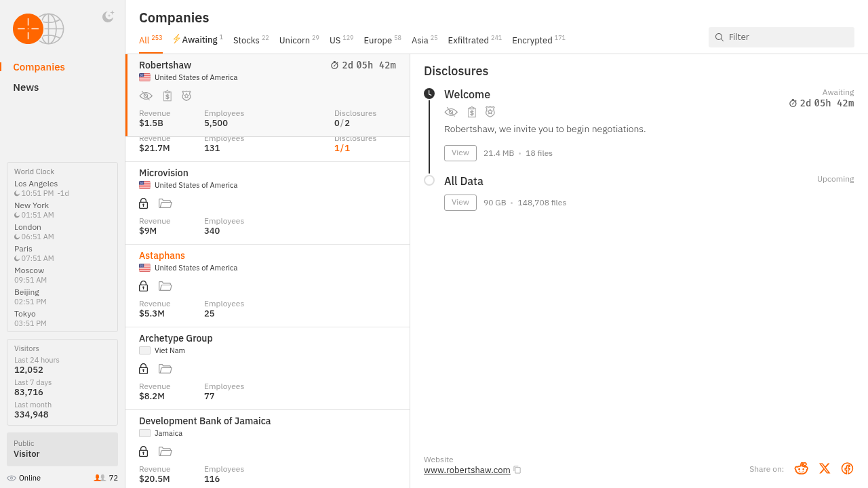Share on Facebook
868x488 pixels.
[847, 468]
